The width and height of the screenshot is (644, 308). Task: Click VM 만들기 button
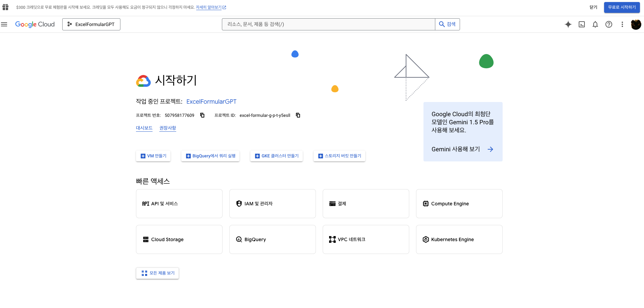pos(153,156)
